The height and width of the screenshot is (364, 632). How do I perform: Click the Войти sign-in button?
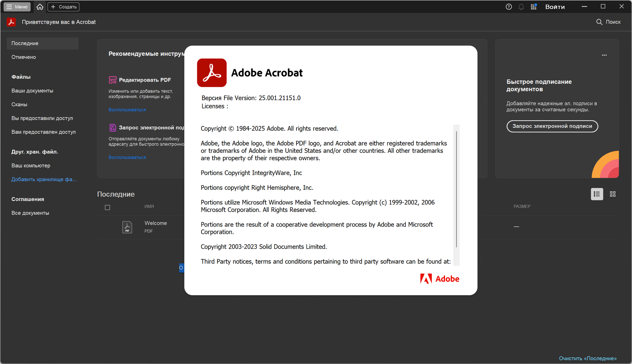click(555, 7)
